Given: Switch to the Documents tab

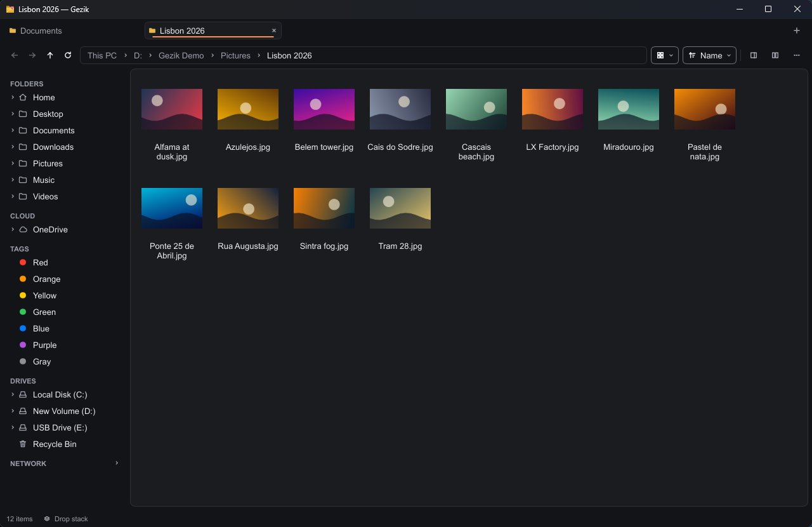Looking at the screenshot, I should click(x=71, y=30).
